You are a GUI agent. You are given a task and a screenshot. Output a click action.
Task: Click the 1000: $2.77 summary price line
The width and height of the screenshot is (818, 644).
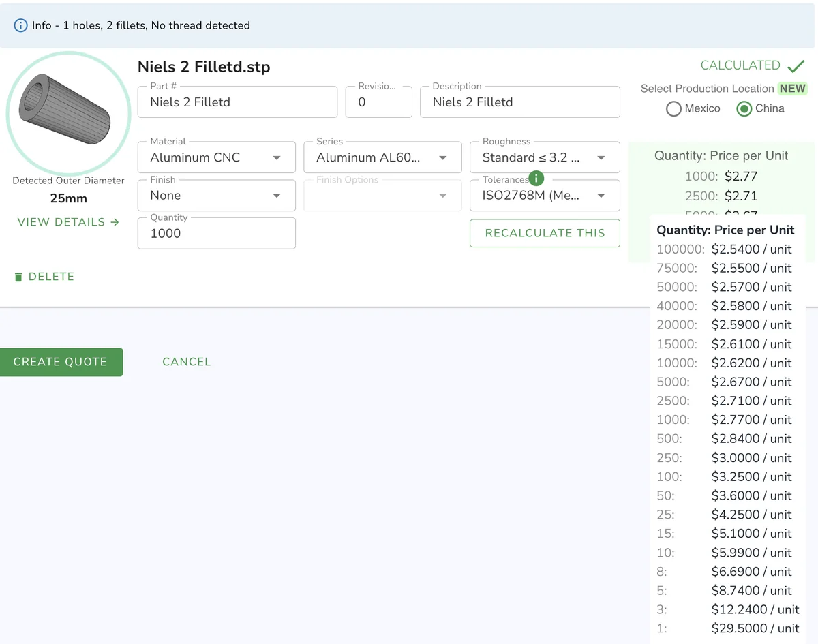pyautogui.click(x=721, y=177)
